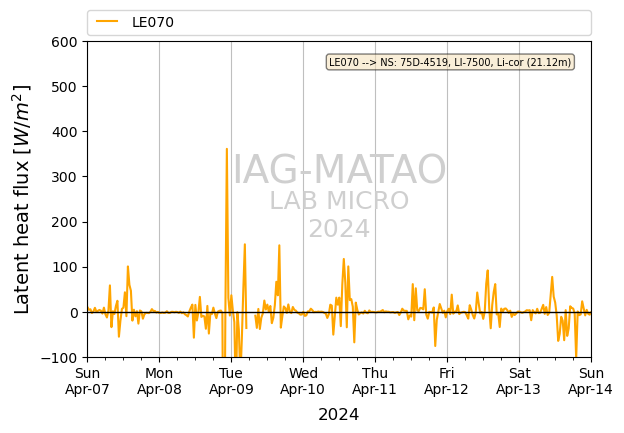Screen dimensions: 624x433
Task: Click the highest data spike near Apr-09
Action: (x=227, y=149)
